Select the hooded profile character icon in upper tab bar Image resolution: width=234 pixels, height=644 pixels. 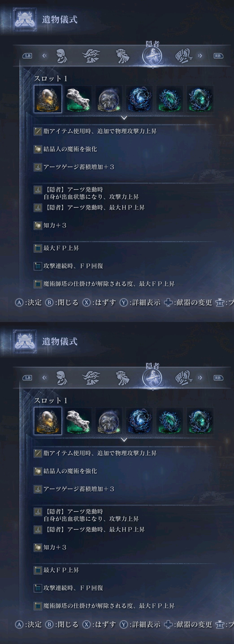point(62,56)
